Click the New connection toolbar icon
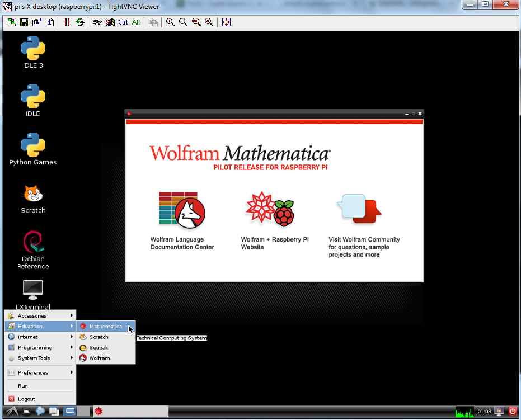This screenshot has width=521, height=420. tap(11, 22)
